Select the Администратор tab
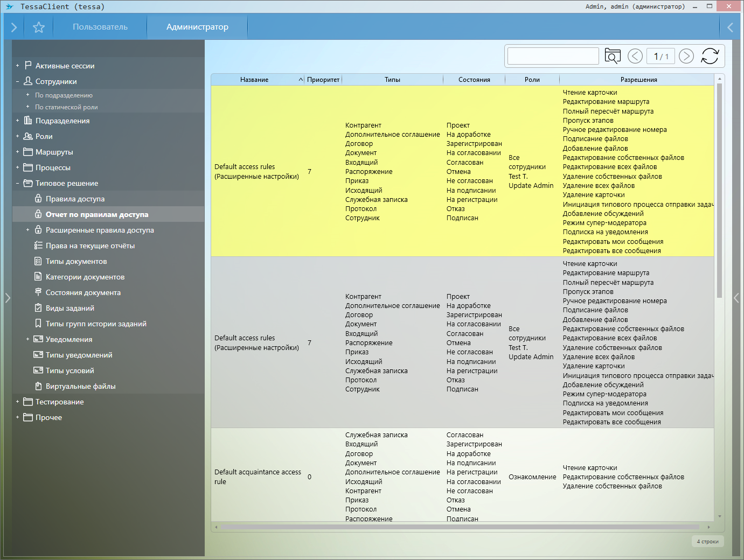Viewport: 744px width, 560px height. coord(197,27)
